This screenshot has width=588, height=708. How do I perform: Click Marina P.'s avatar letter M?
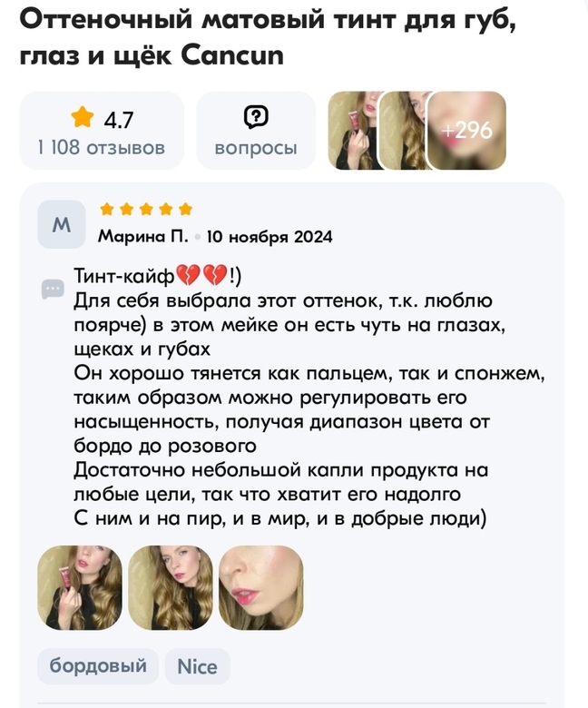(x=62, y=224)
